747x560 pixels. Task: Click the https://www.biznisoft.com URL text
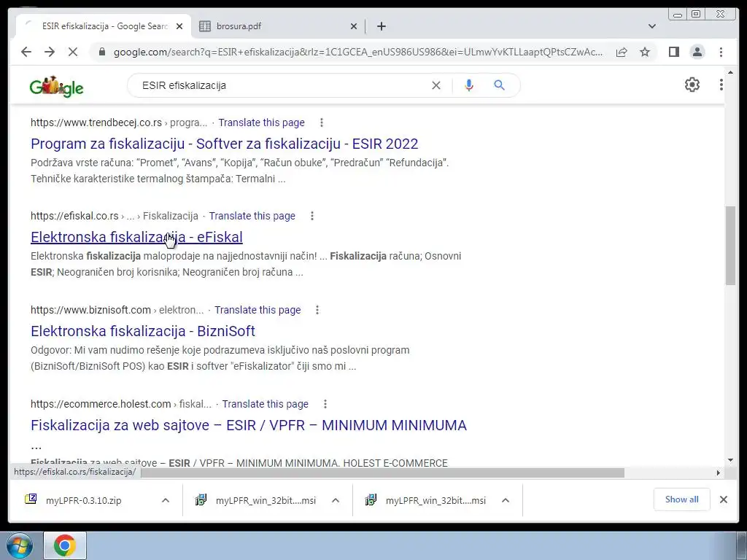[90, 310]
